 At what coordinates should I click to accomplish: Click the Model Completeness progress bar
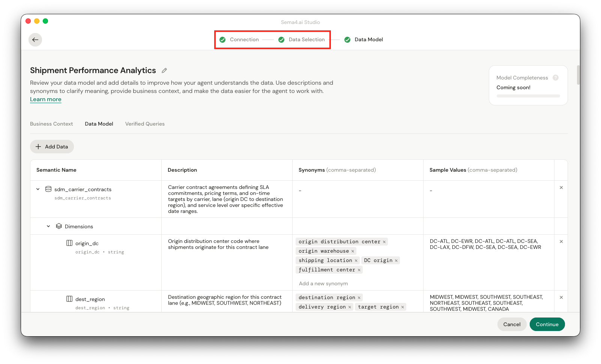pyautogui.click(x=528, y=96)
